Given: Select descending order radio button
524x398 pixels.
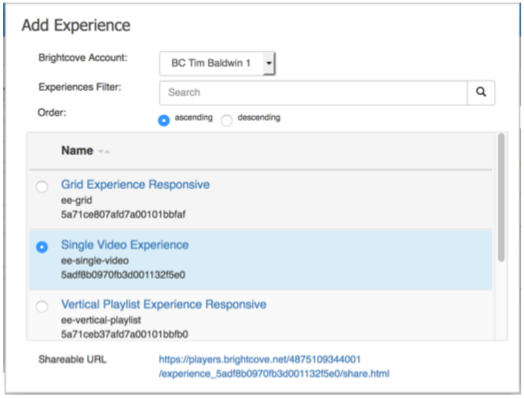Looking at the screenshot, I should pos(227,120).
